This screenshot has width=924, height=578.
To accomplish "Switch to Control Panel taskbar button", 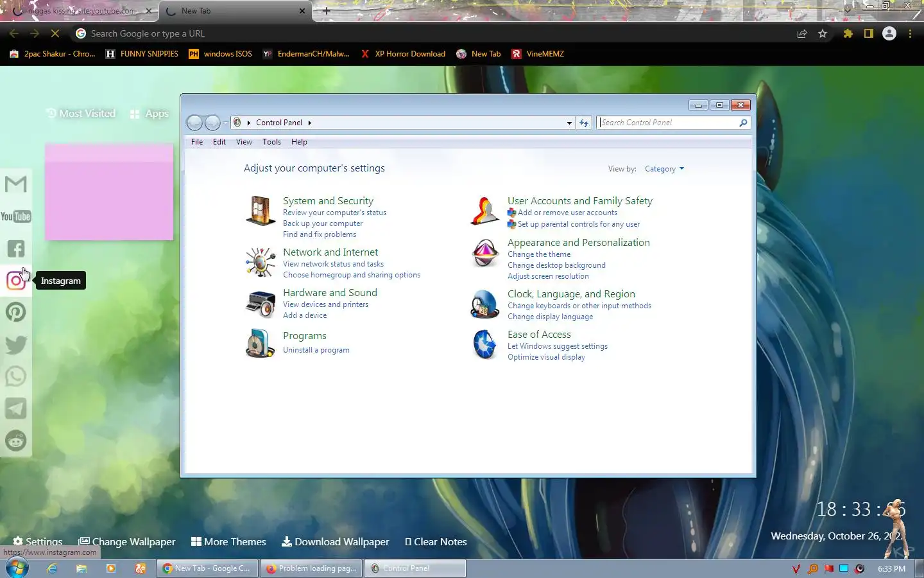I will point(416,568).
